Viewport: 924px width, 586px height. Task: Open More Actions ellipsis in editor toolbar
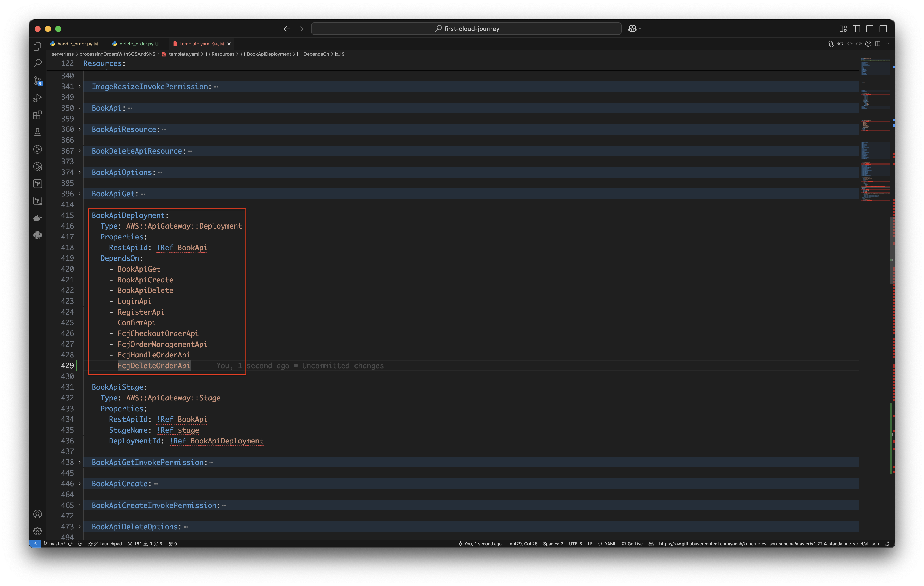(887, 44)
